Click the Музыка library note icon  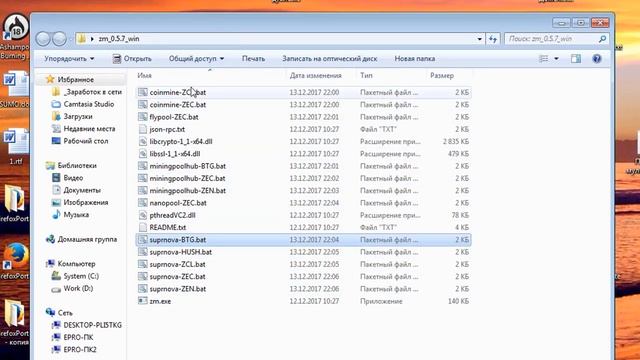[56, 214]
